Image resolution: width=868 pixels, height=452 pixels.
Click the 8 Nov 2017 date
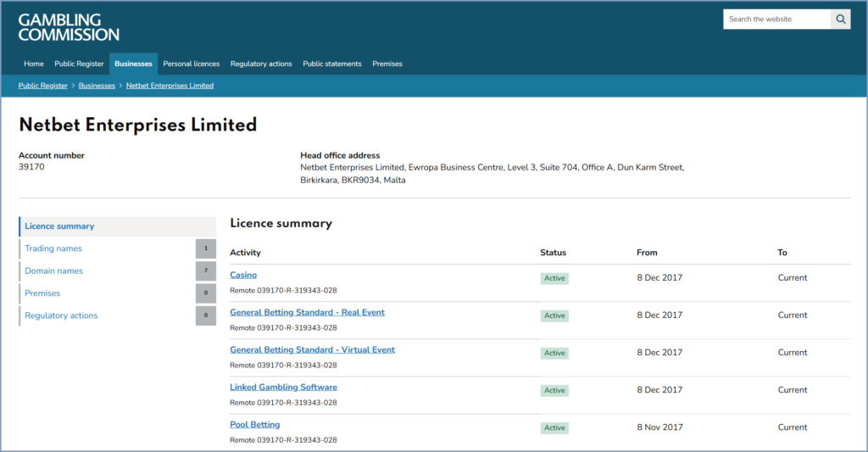(659, 427)
